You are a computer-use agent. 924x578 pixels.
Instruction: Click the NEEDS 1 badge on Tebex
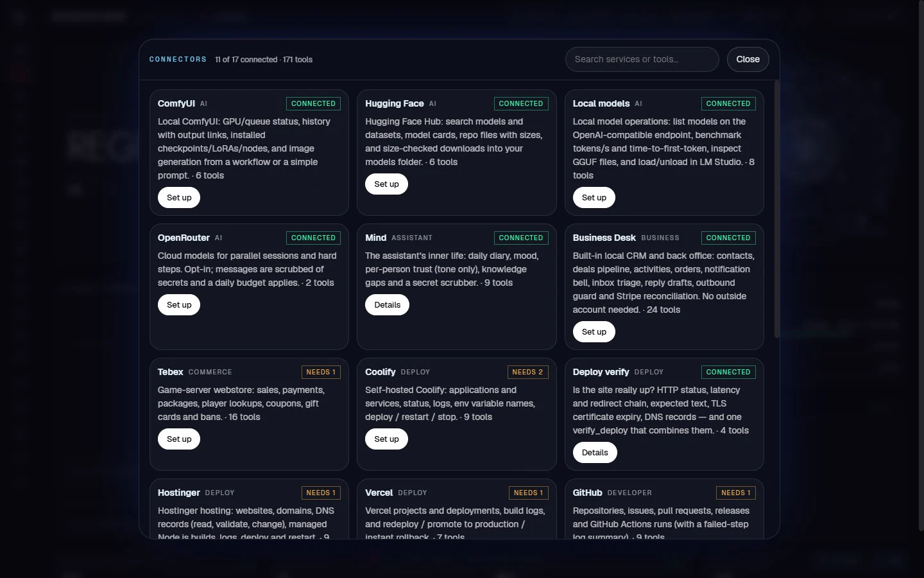(321, 372)
